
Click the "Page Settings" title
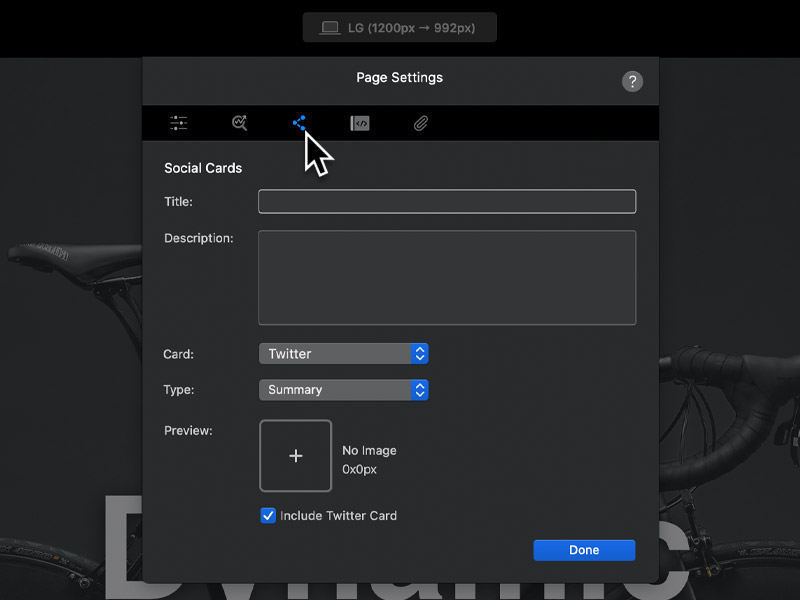click(x=399, y=78)
